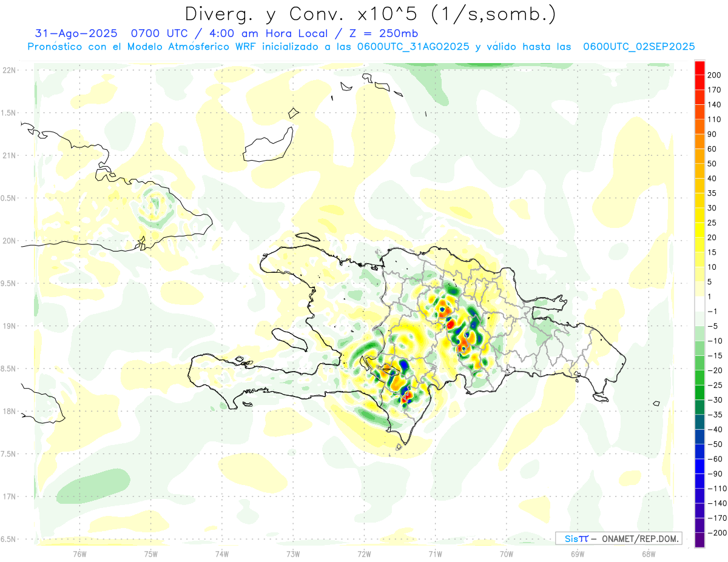Click the '1.5N' latitude label
Image resolution: width=728 pixels, height=562 pixels.
click(x=9, y=113)
